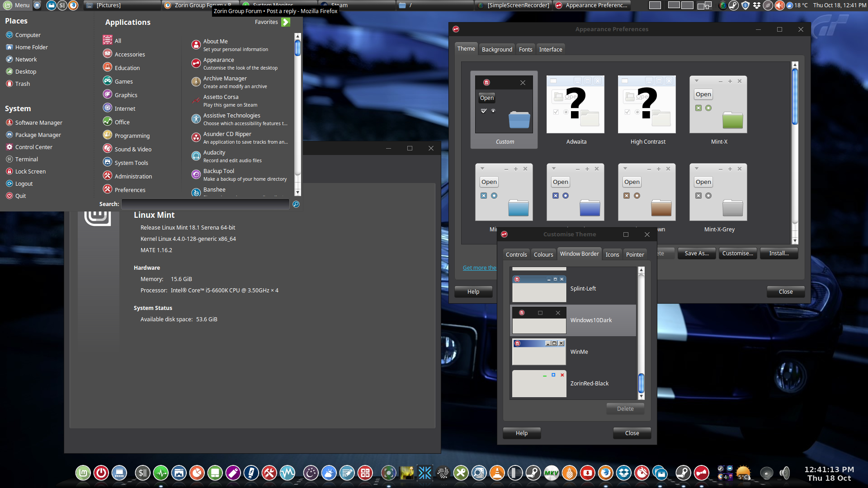Select the Pointer tab in Customise Theme

click(x=634, y=254)
